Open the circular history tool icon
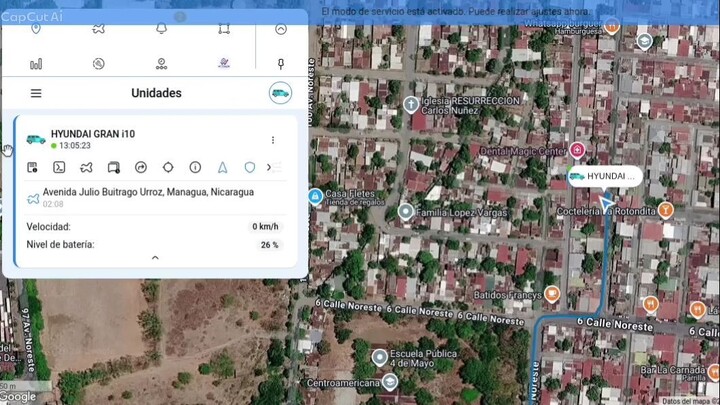This screenshot has width=720, height=405. [99, 64]
